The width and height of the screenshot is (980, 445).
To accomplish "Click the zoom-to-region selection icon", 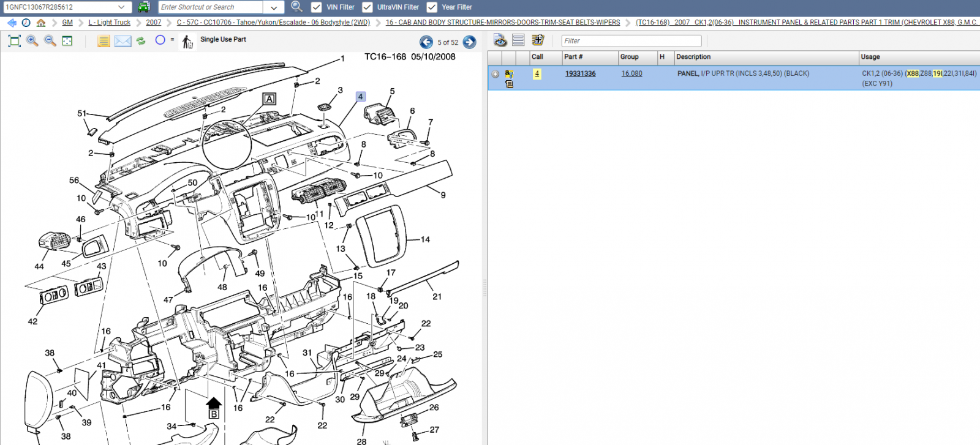I will click(67, 41).
